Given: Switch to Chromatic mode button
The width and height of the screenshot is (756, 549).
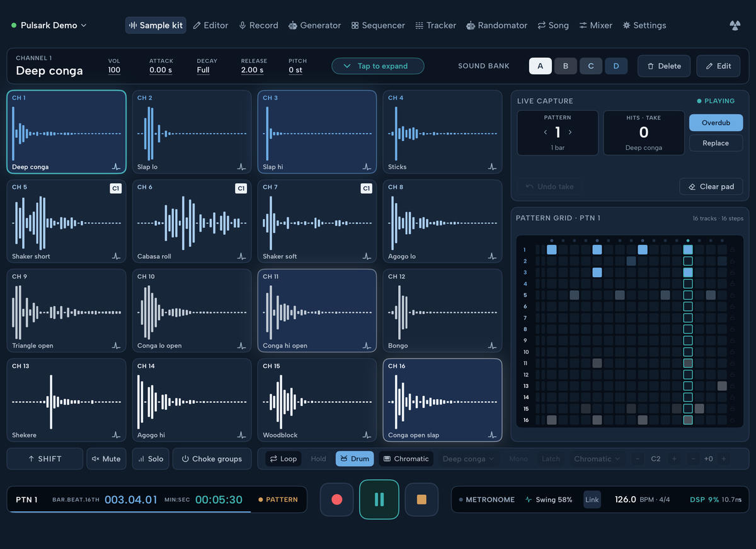Looking at the screenshot, I should click(x=406, y=459).
